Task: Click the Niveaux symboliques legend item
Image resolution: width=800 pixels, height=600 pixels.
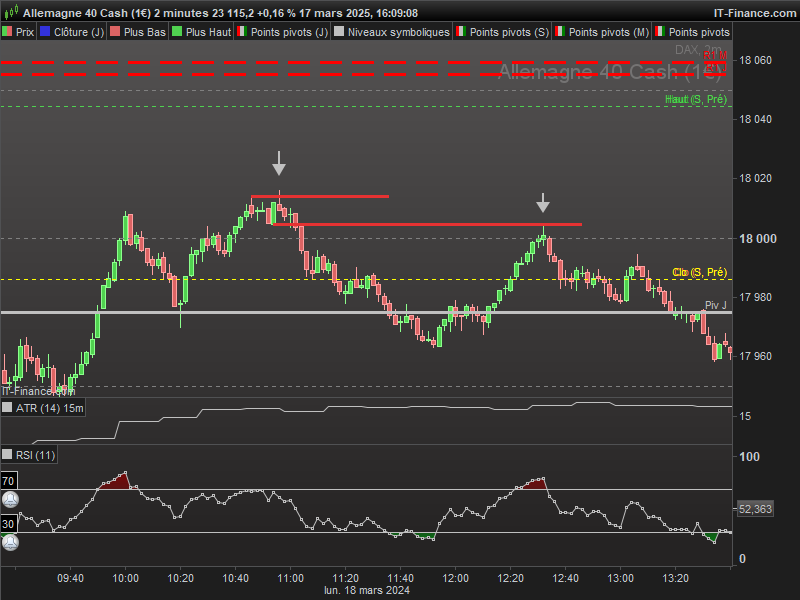Action: tap(392, 32)
